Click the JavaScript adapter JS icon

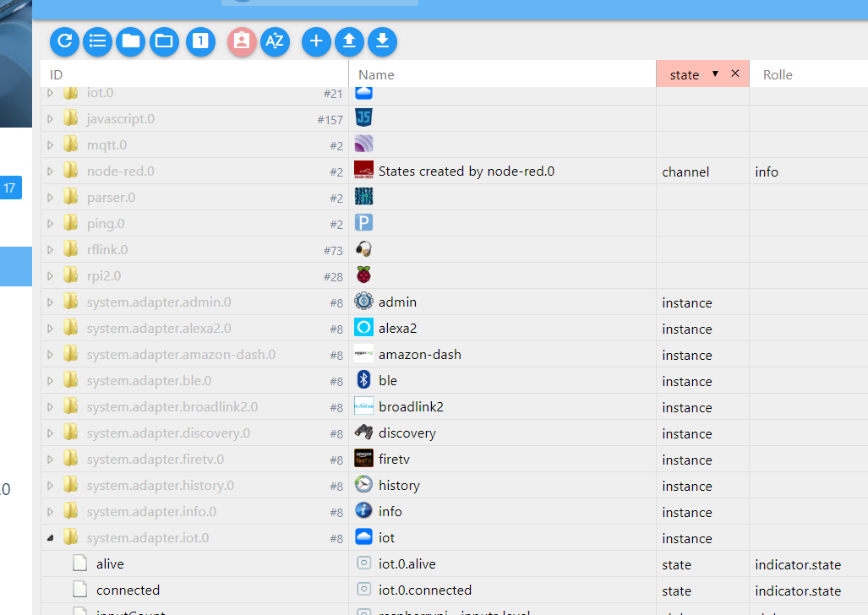tap(363, 117)
